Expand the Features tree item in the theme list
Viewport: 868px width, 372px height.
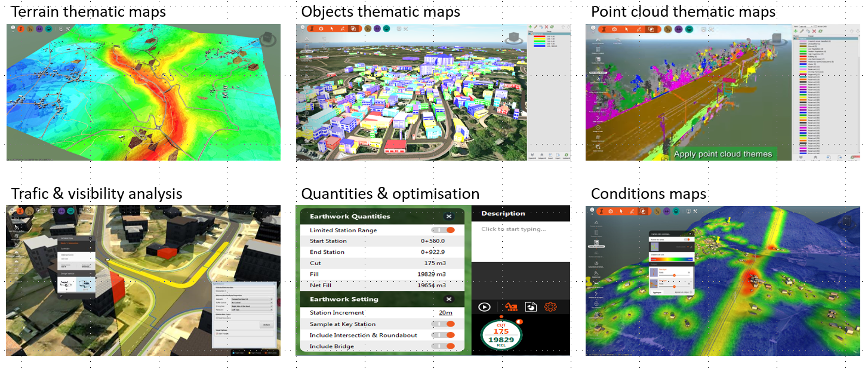point(795,38)
